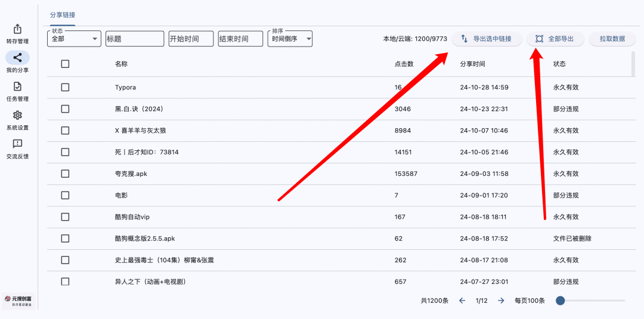
Task: Click the 本地/云端: 1200/9773 counter
Action: 415,39
